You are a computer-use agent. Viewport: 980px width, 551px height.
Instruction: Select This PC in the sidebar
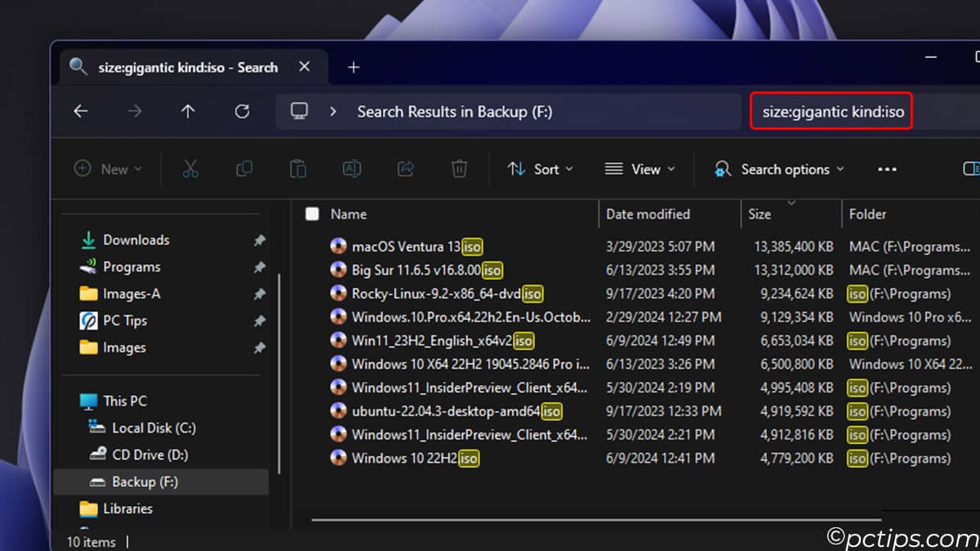(x=122, y=400)
